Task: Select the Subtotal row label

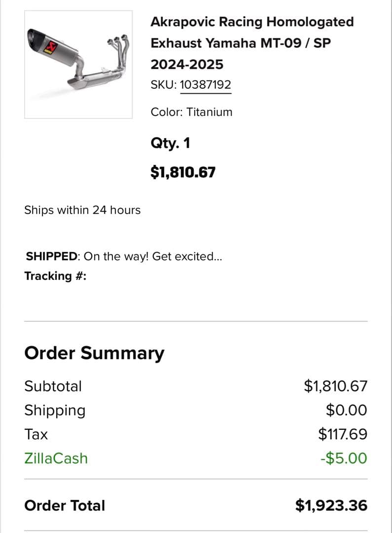Action: click(x=53, y=386)
